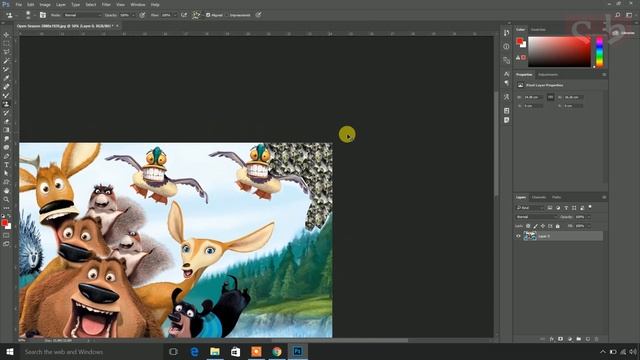Image resolution: width=640 pixels, height=360 pixels.
Task: Click the Layer 0 thumbnail
Action: (x=530, y=236)
